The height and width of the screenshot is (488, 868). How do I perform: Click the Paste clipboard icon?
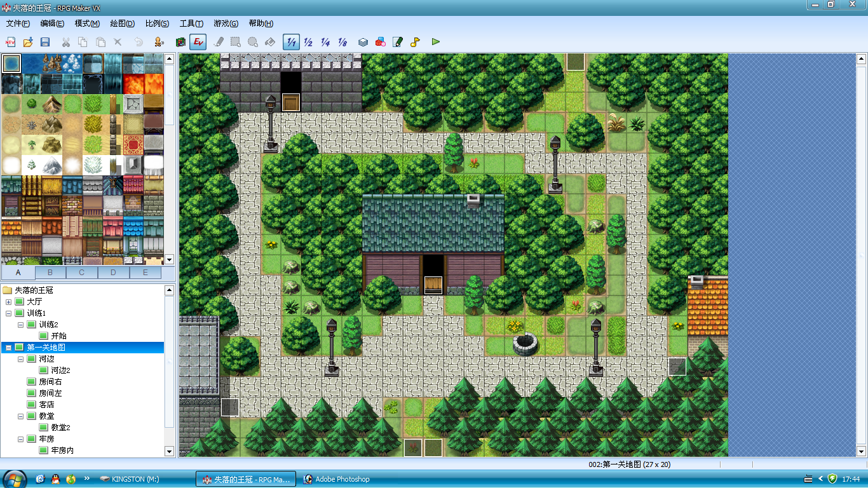(100, 42)
